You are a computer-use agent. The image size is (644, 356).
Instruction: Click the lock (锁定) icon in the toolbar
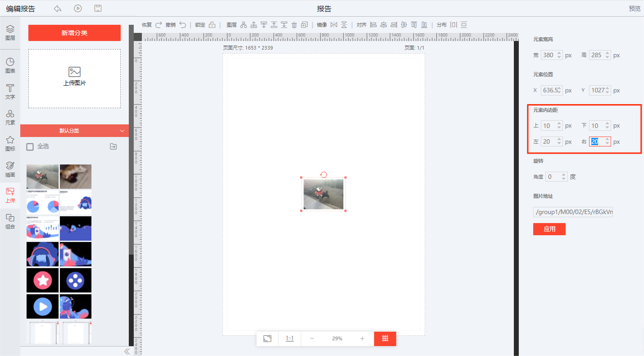click(212, 25)
